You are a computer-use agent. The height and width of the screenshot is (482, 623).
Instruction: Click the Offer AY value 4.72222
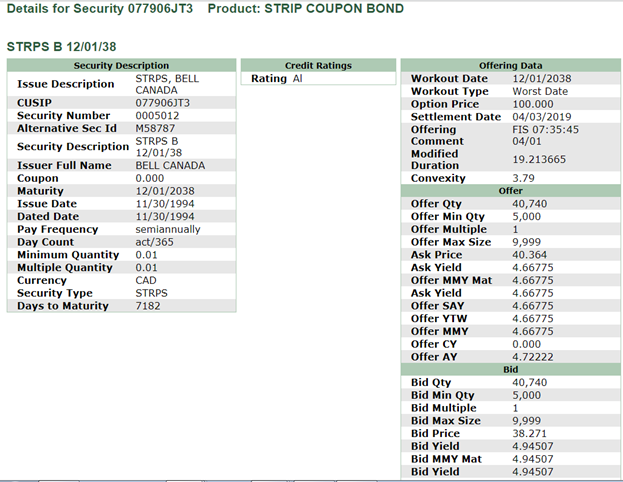point(532,357)
